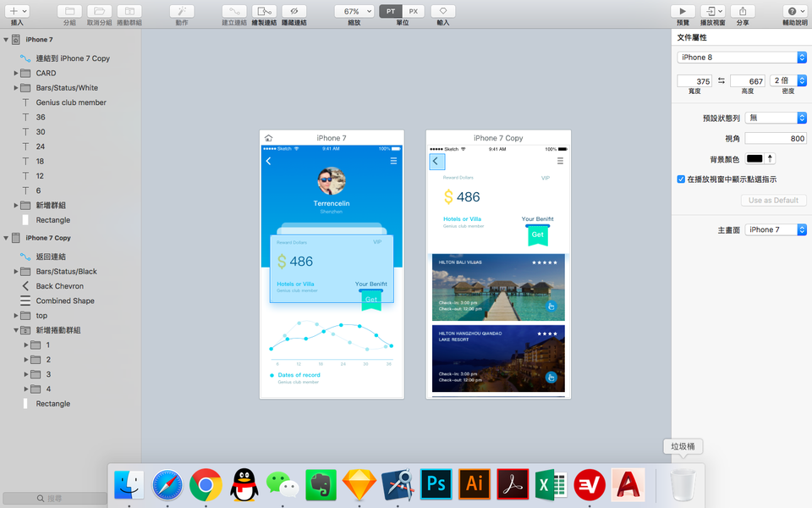Open the Help (輔助說明) toolbar button
This screenshot has height=508, width=812.
click(795, 11)
